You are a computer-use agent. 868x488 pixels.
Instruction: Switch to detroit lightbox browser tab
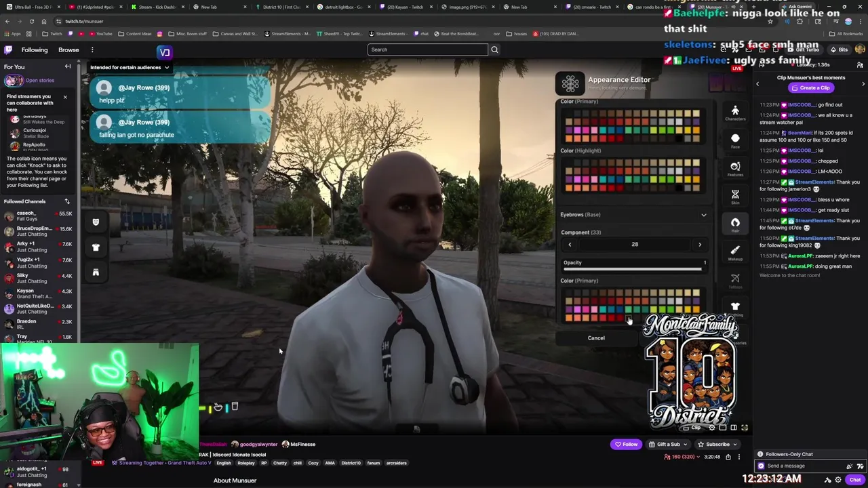pyautogui.click(x=344, y=7)
